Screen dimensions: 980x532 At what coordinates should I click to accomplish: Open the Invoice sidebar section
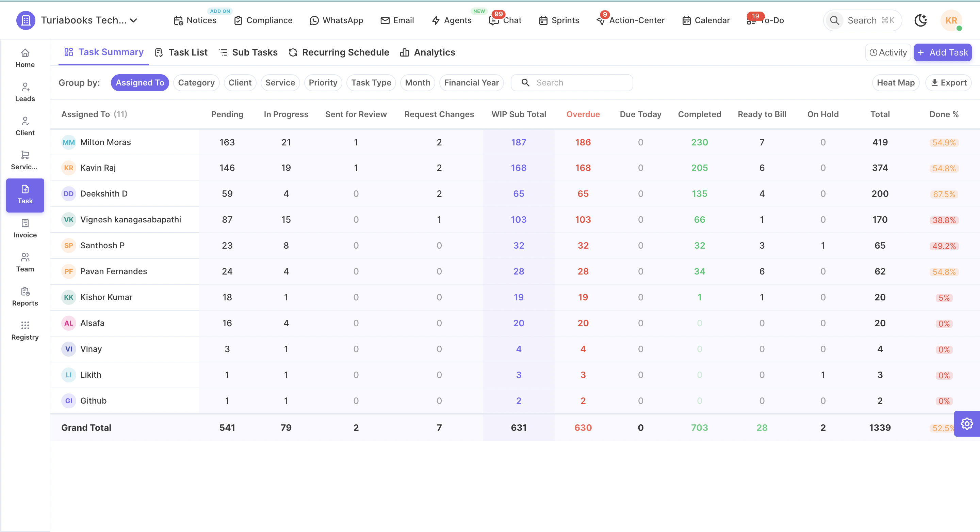pos(25,229)
